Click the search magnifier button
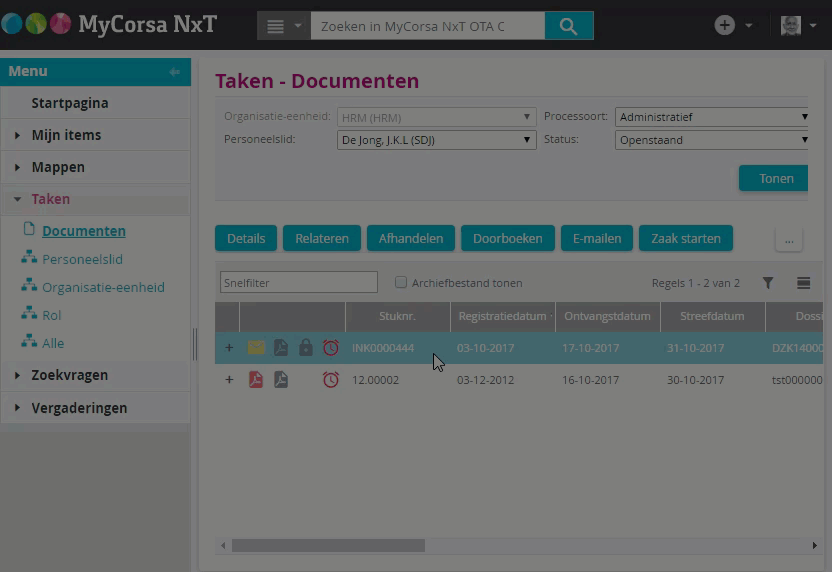832x572 pixels. [x=569, y=26]
